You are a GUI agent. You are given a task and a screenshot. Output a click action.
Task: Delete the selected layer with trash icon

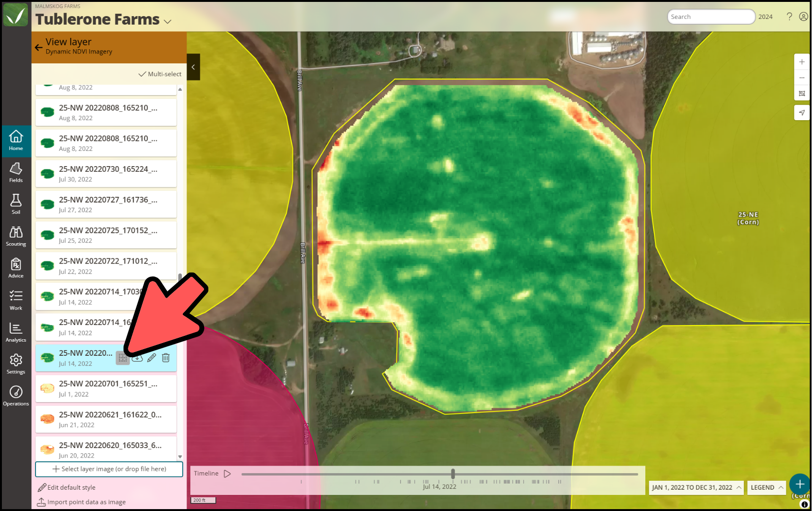[166, 358]
